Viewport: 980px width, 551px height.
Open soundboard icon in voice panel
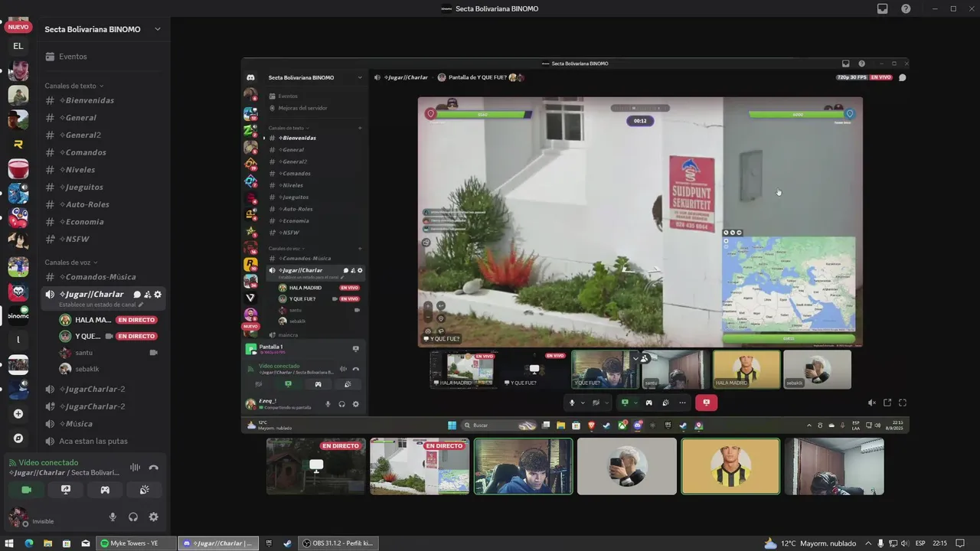click(x=144, y=490)
